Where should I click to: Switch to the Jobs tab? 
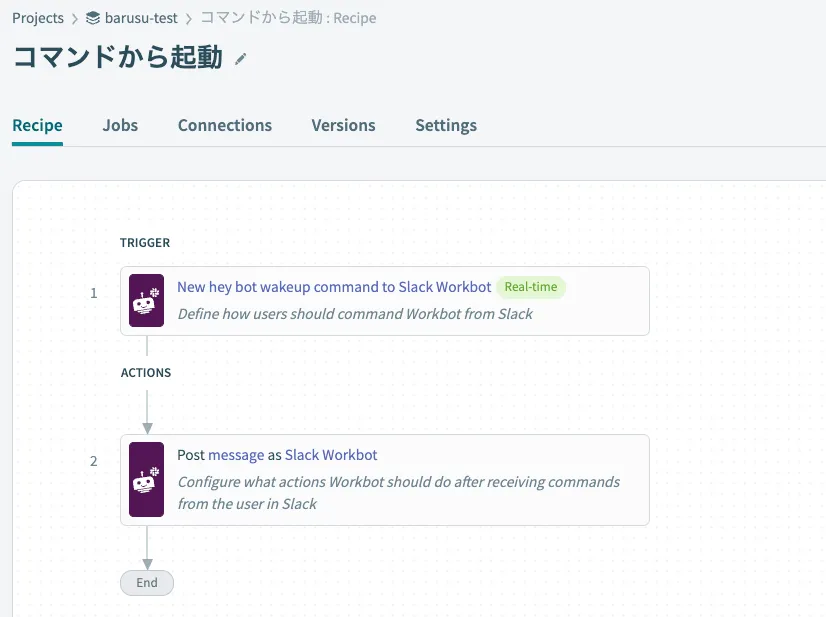[120, 125]
